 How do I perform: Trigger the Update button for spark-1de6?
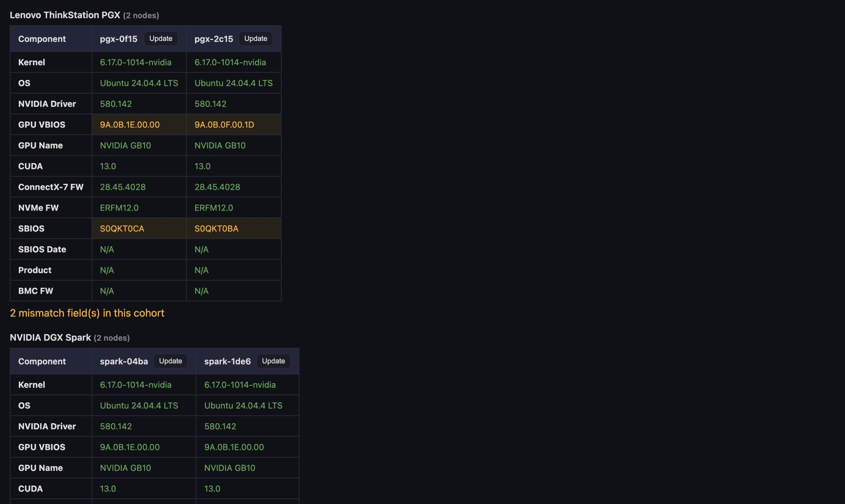pyautogui.click(x=273, y=361)
